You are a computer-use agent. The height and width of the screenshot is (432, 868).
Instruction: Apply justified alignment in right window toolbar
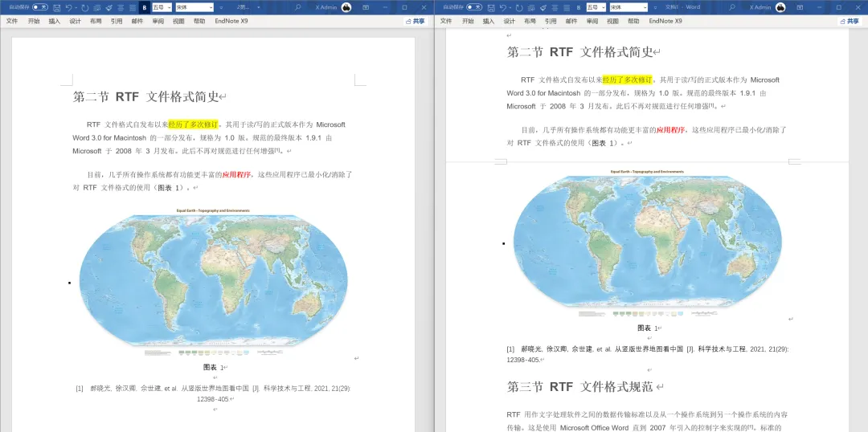567,7
